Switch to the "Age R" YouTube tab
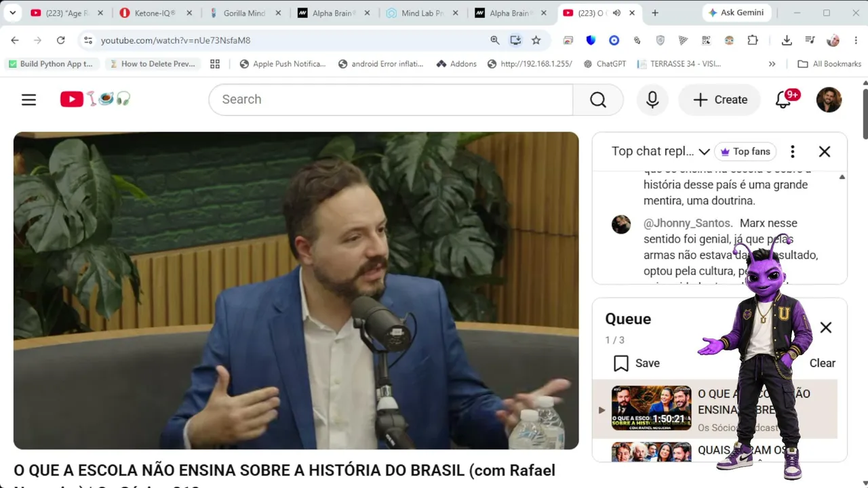The image size is (868, 488). [67, 13]
